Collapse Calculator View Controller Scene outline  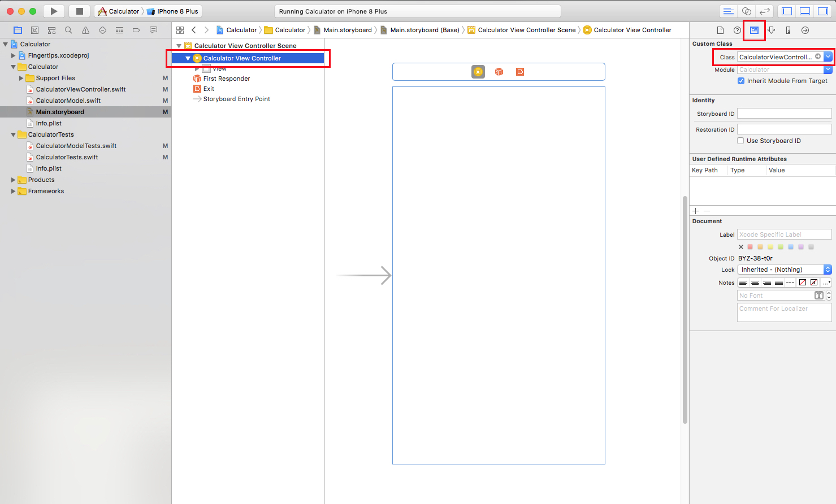click(179, 46)
